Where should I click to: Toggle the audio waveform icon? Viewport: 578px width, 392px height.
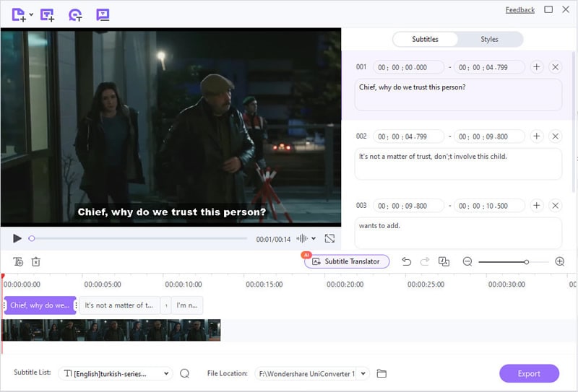point(302,238)
